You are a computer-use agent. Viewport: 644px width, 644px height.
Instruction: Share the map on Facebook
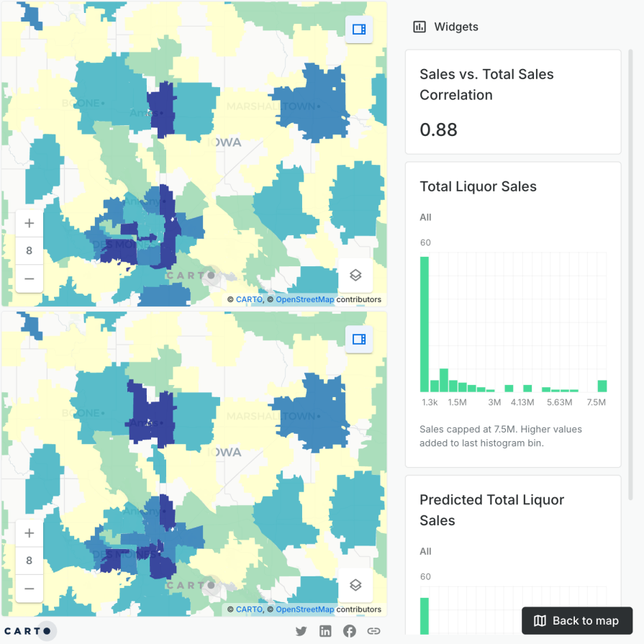pyautogui.click(x=350, y=631)
